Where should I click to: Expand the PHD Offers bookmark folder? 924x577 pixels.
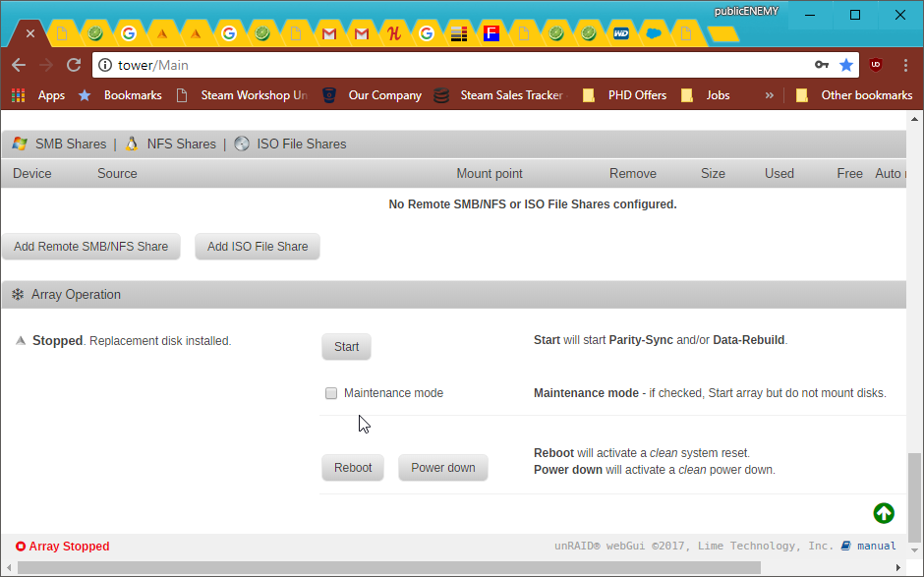624,95
